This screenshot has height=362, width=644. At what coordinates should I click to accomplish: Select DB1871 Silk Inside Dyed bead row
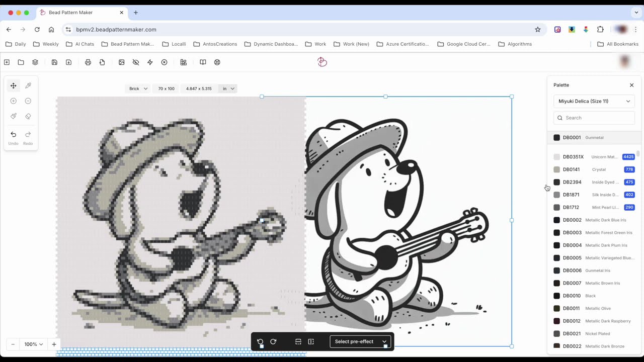tap(594, 195)
